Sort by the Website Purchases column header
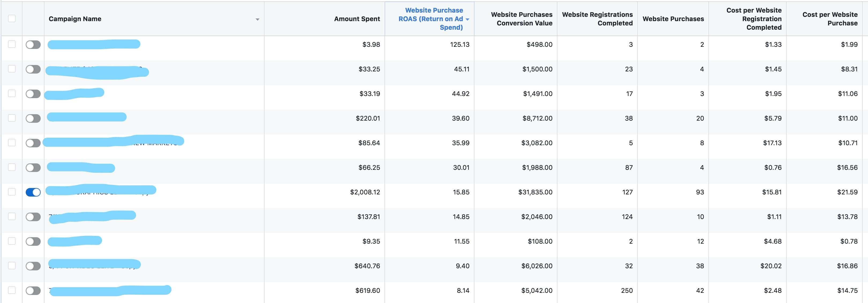868x303 pixels. (673, 19)
